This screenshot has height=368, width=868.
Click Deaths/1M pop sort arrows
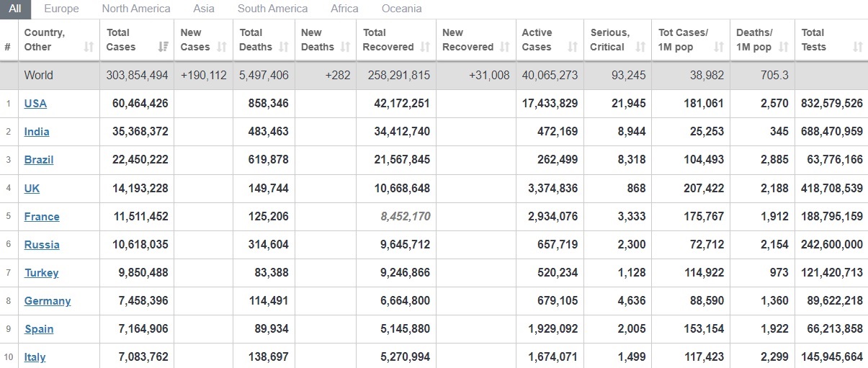[x=783, y=47]
